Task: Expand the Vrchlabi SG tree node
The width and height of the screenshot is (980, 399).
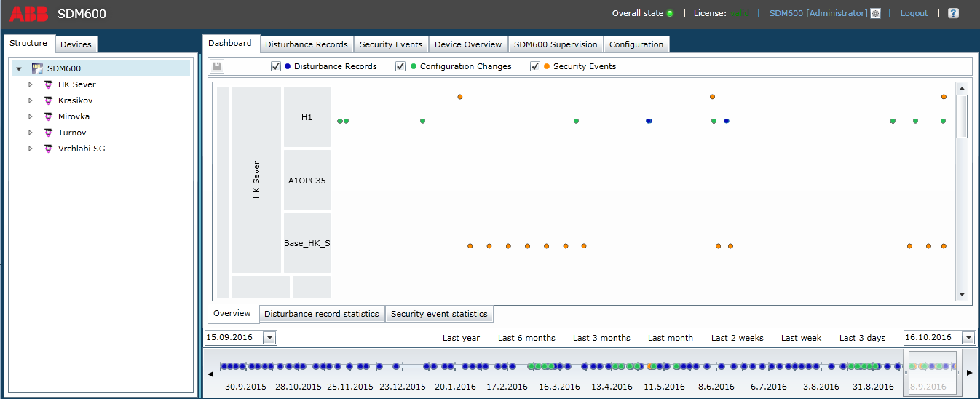Action: (31, 149)
